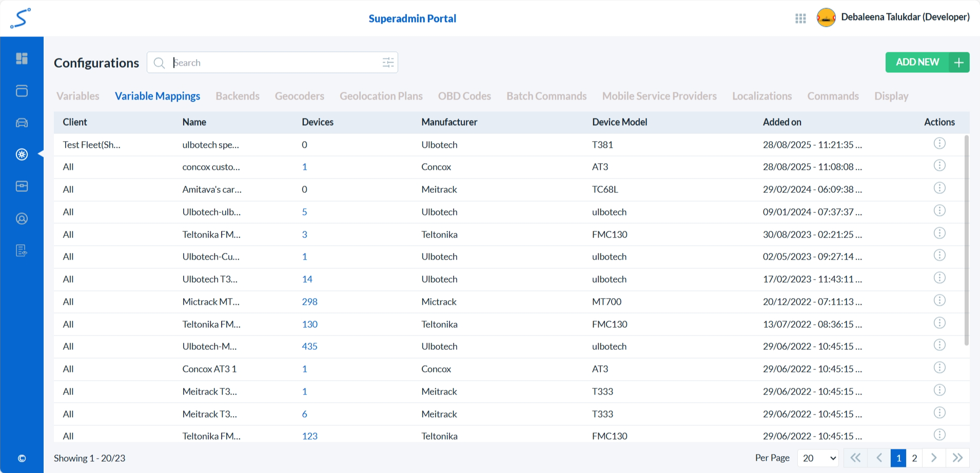The width and height of the screenshot is (980, 473).
Task: Click the search filter options icon
Action: click(x=388, y=63)
